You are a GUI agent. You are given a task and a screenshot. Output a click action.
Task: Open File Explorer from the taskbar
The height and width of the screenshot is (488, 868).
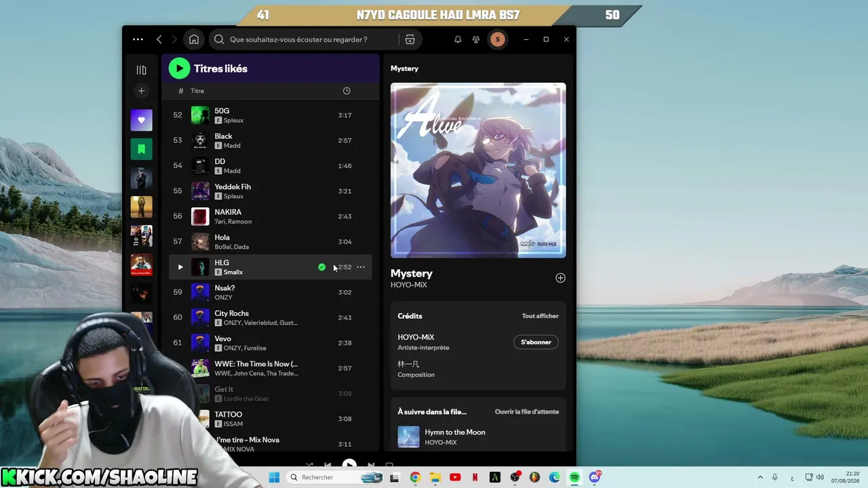coord(435,477)
